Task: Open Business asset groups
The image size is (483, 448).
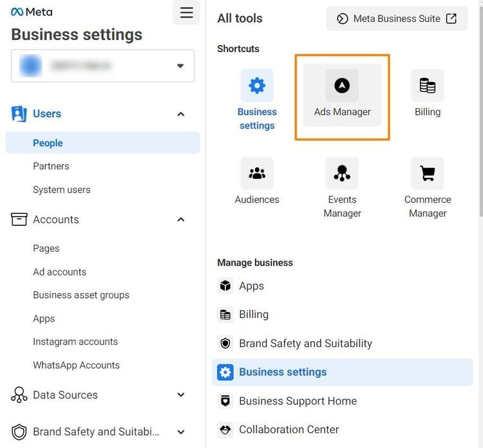Action: [81, 295]
